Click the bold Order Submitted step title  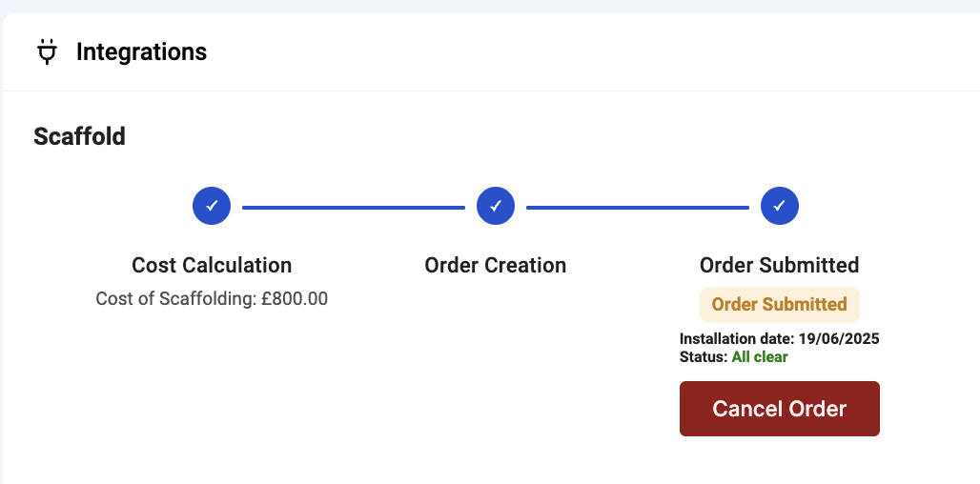(780, 266)
